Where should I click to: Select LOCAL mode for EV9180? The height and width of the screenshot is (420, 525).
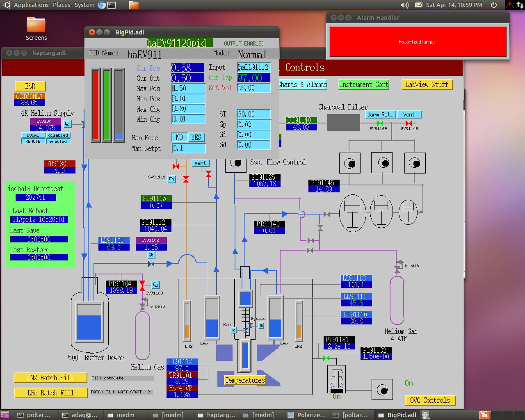tap(33, 135)
